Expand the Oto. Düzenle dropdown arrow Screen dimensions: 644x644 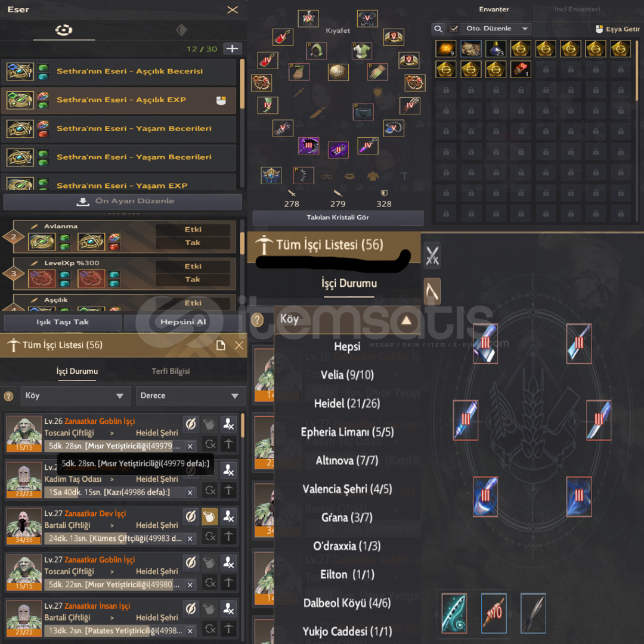click(525, 29)
